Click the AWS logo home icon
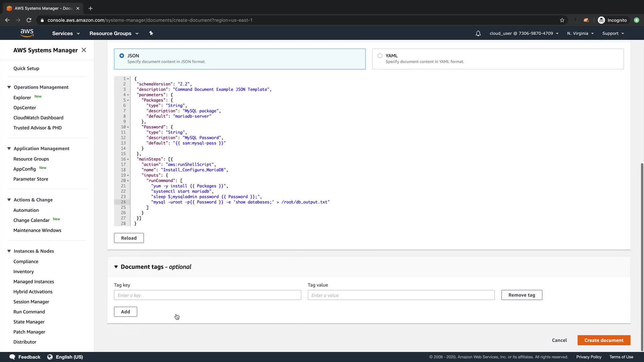 [27, 33]
